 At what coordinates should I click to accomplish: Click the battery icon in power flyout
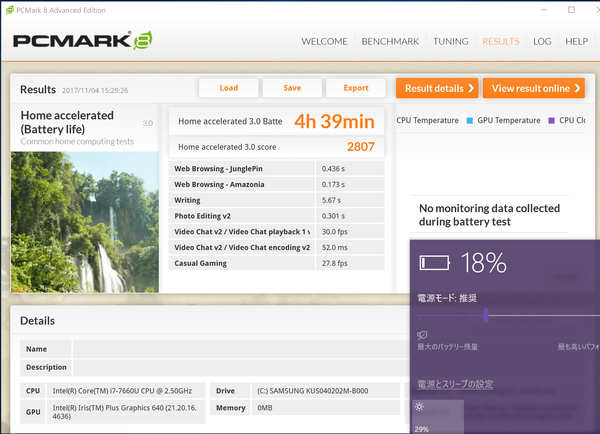(434, 263)
